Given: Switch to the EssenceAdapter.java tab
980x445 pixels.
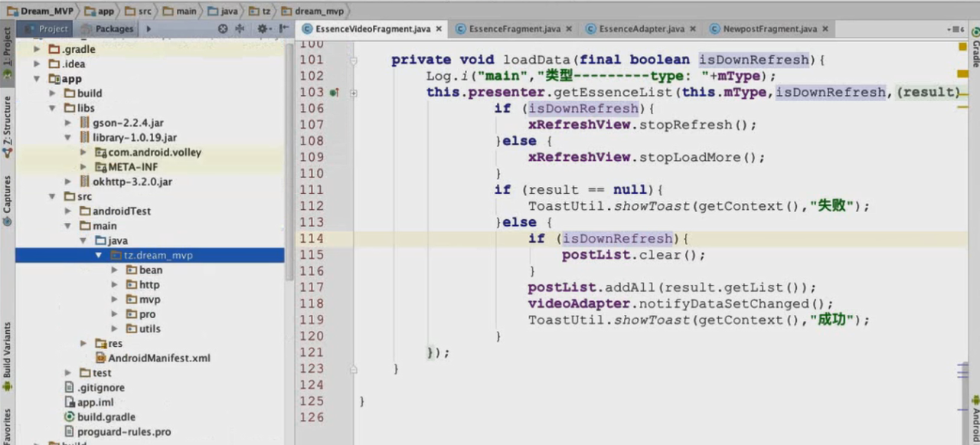Looking at the screenshot, I should pyautogui.click(x=641, y=29).
